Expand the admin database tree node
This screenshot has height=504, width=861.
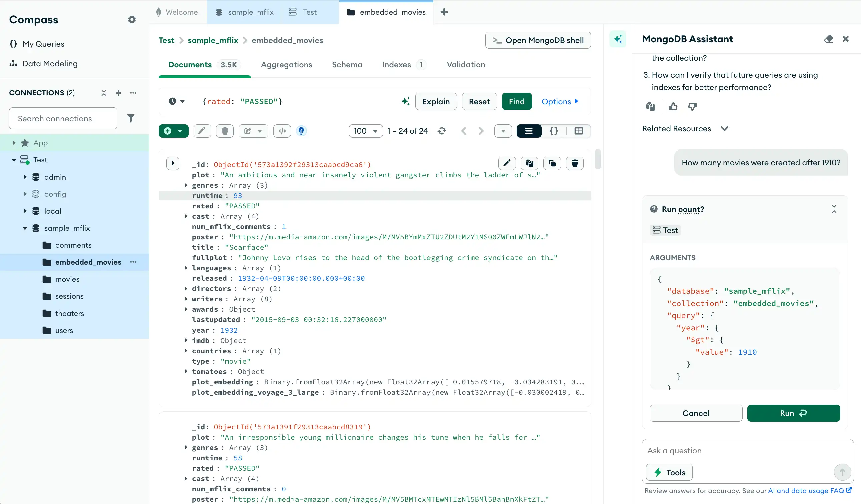click(25, 177)
